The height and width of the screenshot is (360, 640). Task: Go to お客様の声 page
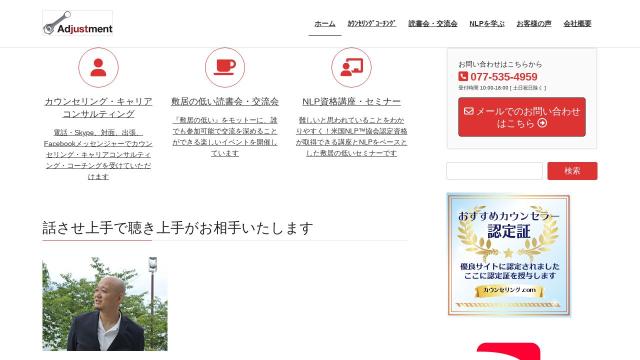pos(534,24)
